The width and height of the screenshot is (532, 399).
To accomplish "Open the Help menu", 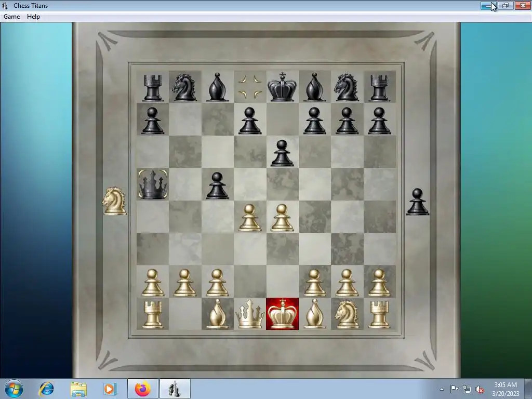I will [33, 16].
